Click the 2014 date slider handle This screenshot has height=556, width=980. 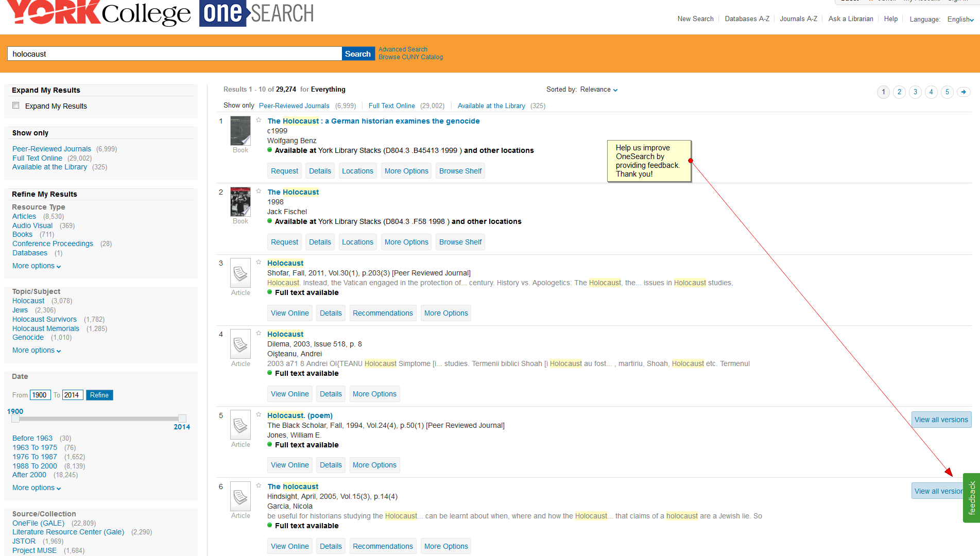tap(182, 419)
